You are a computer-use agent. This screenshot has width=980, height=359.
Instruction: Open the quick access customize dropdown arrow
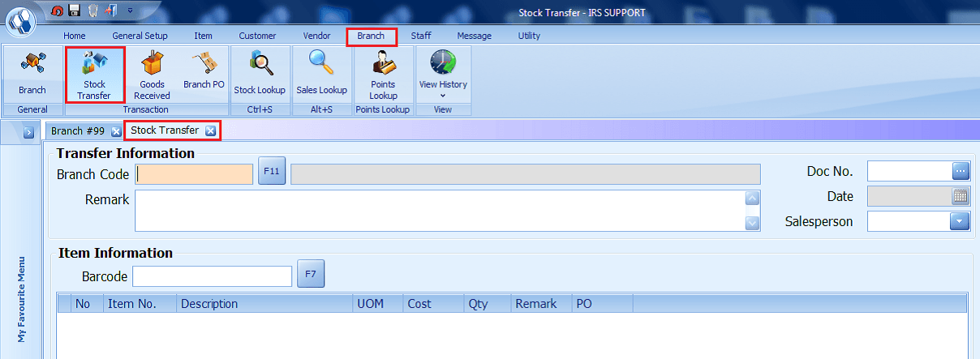[x=130, y=11]
